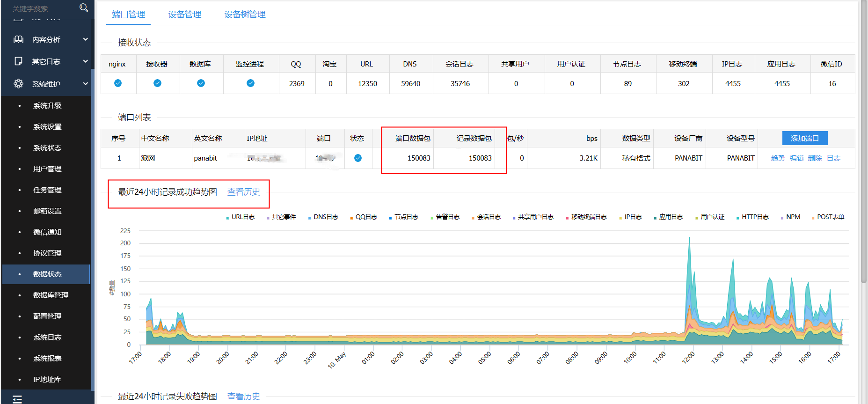Open IP地址库 in the sidebar
This screenshot has height=404, width=868.
tap(47, 380)
